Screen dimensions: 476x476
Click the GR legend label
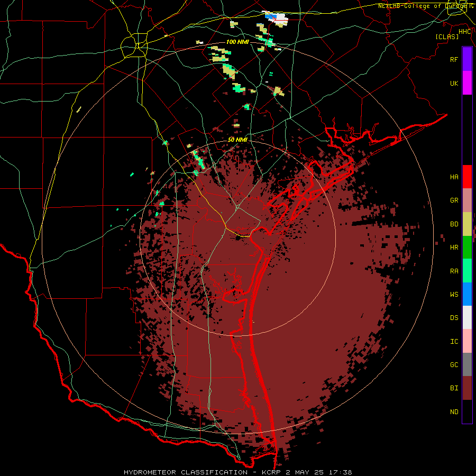(x=454, y=200)
